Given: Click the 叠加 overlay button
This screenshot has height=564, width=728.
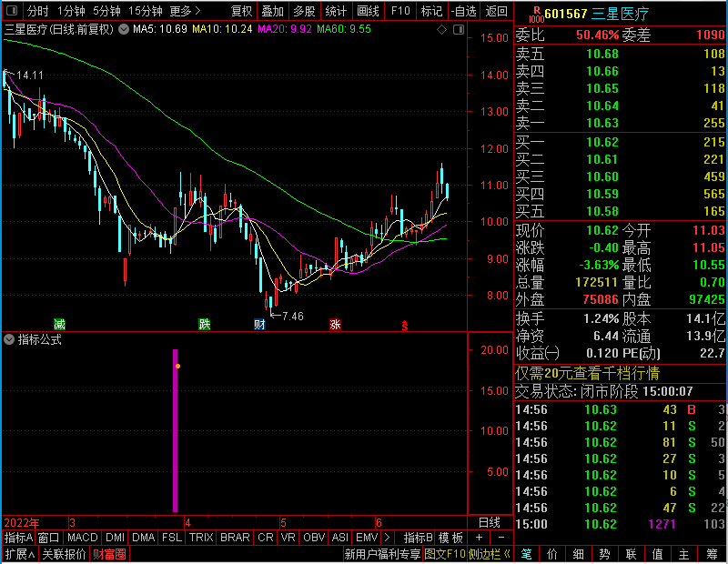Looking at the screenshot, I should tap(272, 11).
